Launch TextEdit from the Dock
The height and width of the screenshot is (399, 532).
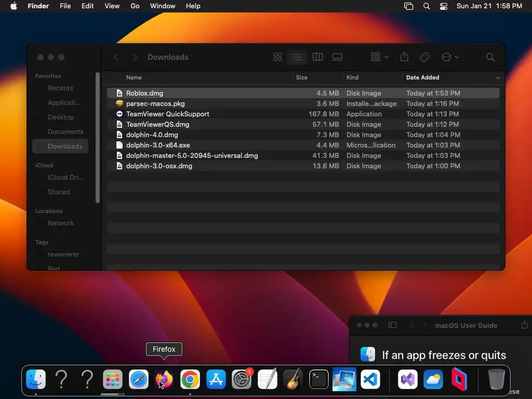coord(268,379)
